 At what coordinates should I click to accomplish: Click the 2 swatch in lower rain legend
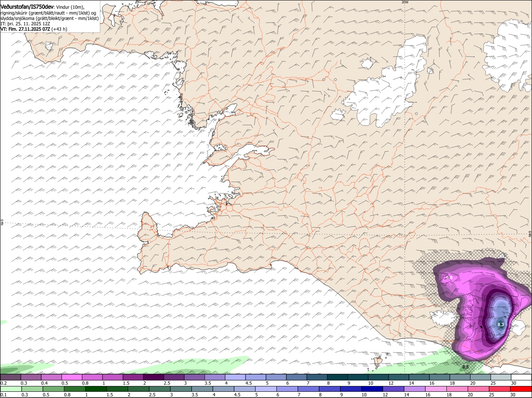pos(138,389)
